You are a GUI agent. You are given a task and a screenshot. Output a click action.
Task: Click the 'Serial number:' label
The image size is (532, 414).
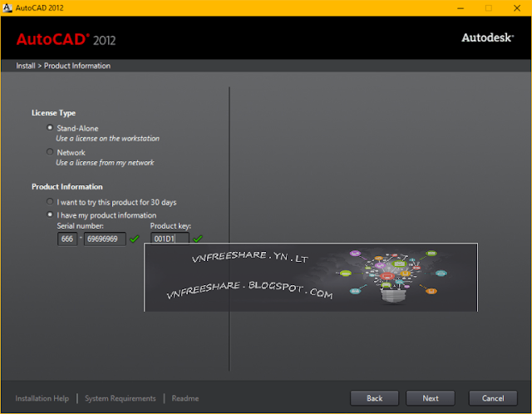(81, 226)
